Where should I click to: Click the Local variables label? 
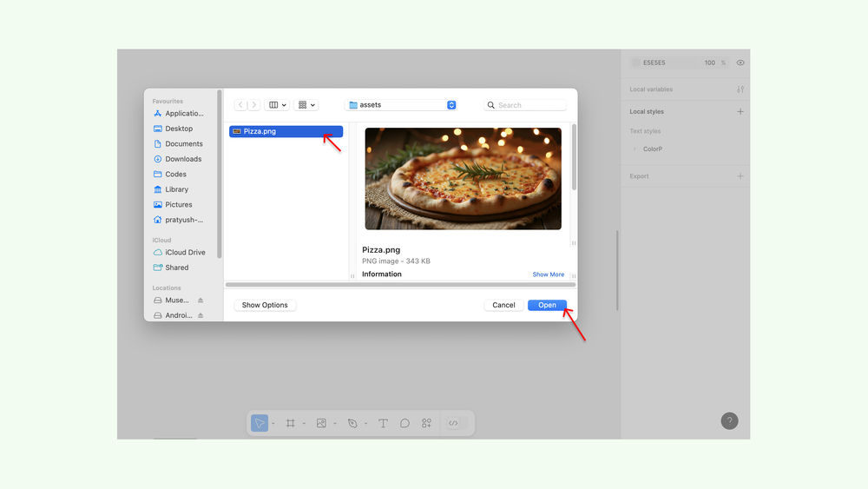(x=651, y=89)
